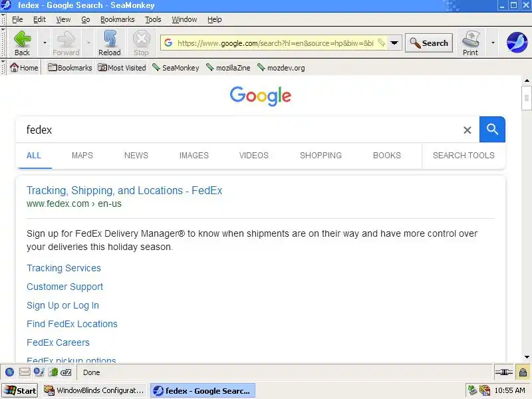Clear the search box with X

(467, 130)
